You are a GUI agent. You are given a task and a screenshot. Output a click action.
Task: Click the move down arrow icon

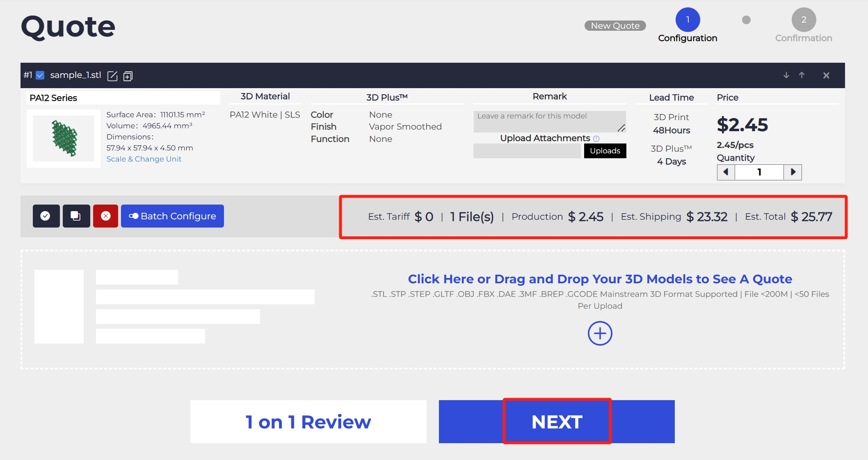tap(786, 75)
